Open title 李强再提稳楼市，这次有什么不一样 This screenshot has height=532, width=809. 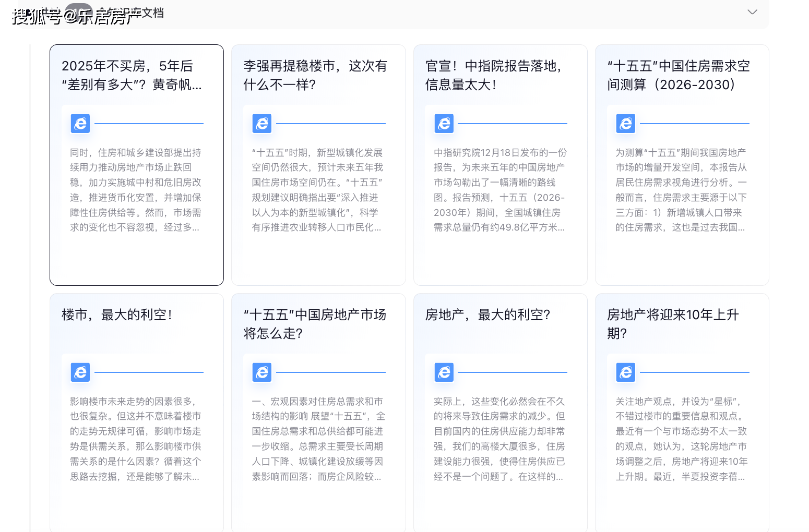coord(315,75)
